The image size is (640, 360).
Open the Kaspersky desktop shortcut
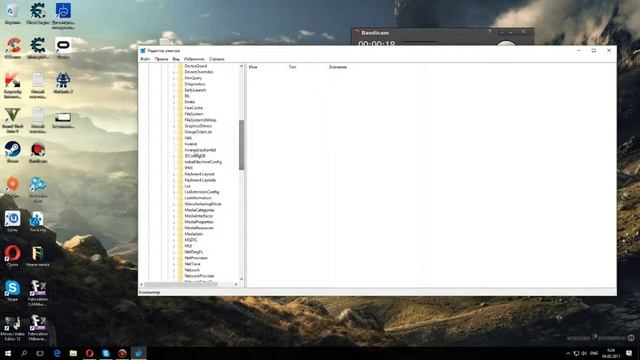tap(13, 85)
